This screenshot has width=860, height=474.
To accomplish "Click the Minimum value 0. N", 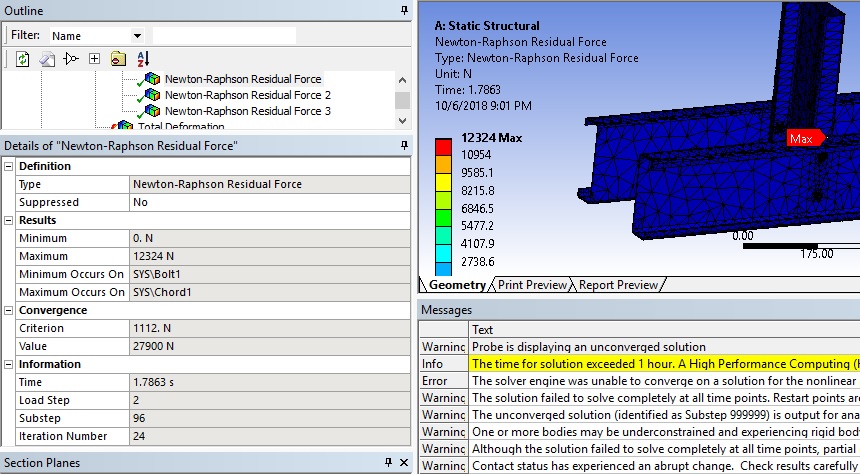I will pos(270,238).
